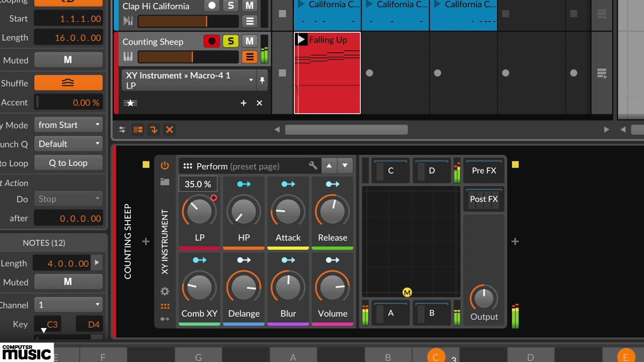Screen dimensions: 644x362
Task: Click the Comb XY knob
Action: tap(199, 288)
